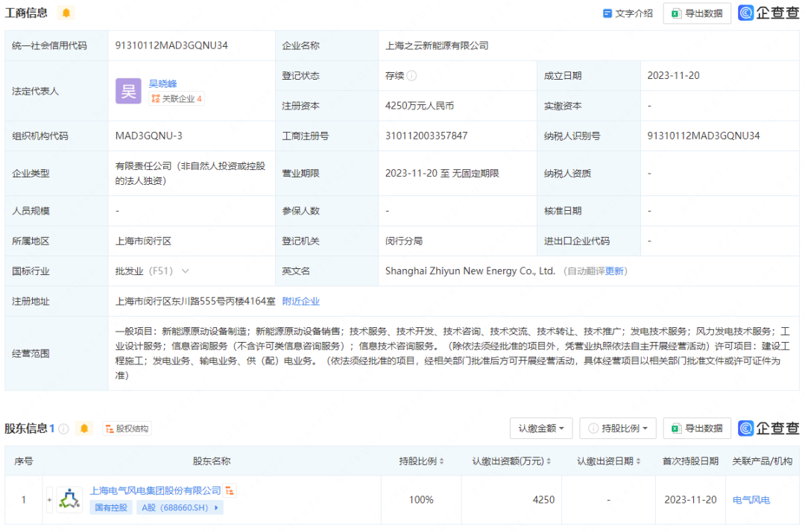Screen dimensions: 805x532
Task: Click the 企查查 logo in the 工商信息 header
Action: pos(768,13)
